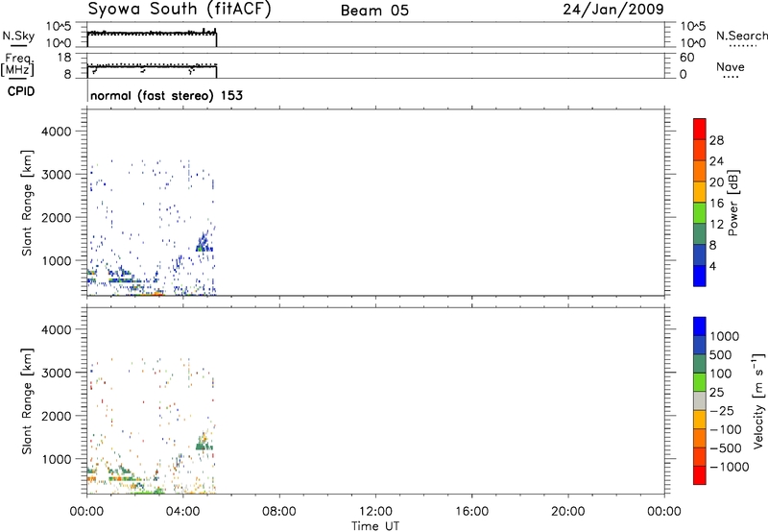768x532 pixels.
Task: Click the 'Velocity [m s⁻¹]' color bar label
Action: pyautogui.click(x=758, y=400)
